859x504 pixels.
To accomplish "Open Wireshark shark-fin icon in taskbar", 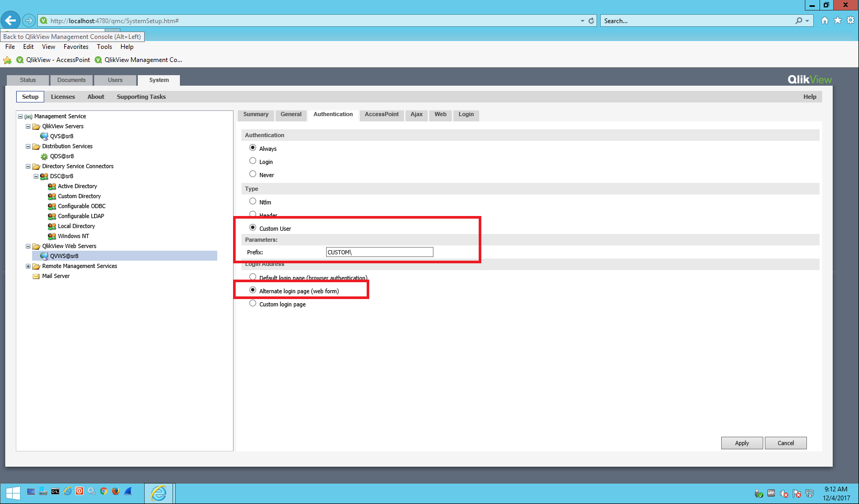I will 128,491.
